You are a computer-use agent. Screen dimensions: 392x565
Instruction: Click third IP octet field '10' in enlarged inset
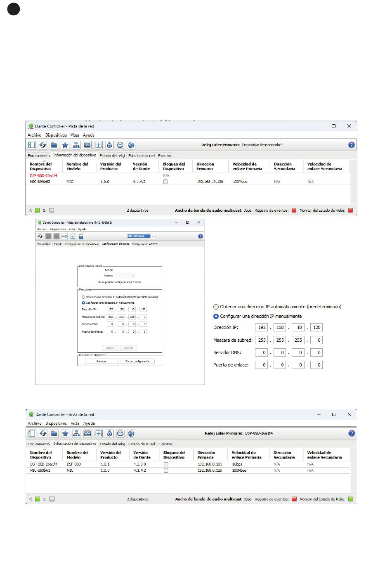[298, 327]
